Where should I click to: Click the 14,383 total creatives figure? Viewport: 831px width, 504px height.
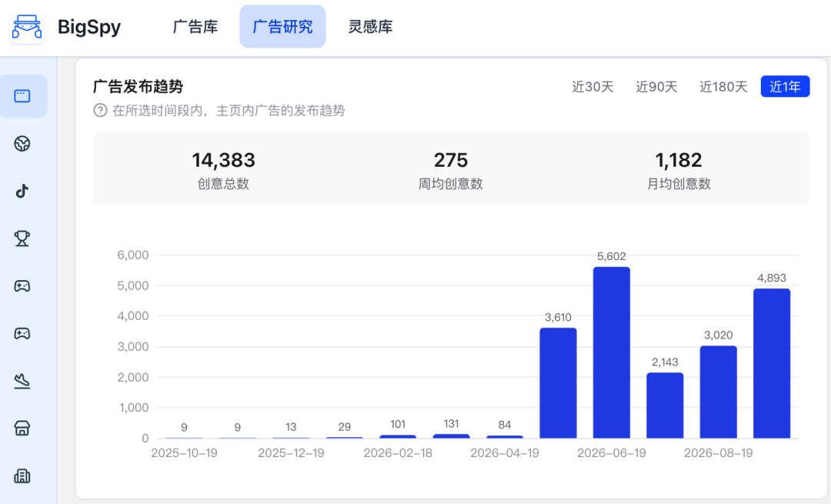coord(224,160)
